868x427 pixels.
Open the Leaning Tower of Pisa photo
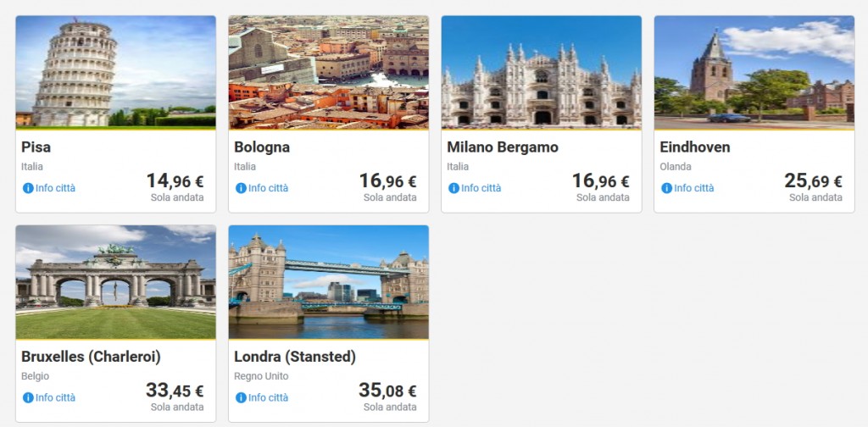115,72
